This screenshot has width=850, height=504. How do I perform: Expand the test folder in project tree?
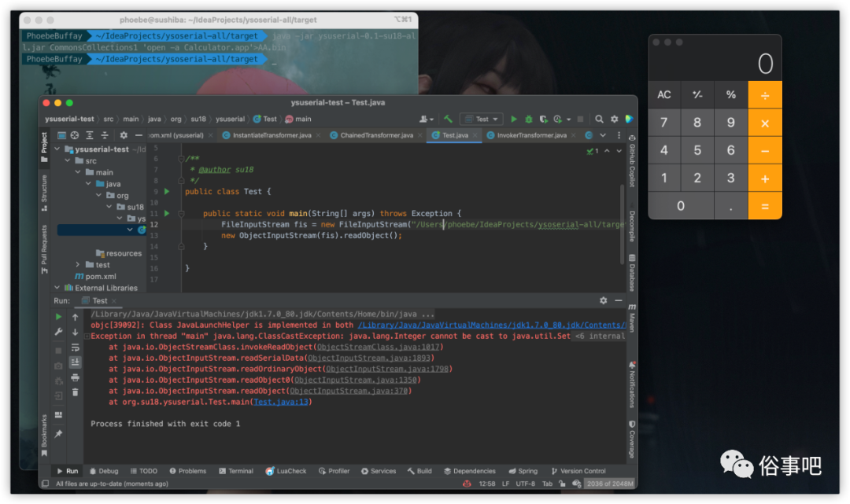77,265
